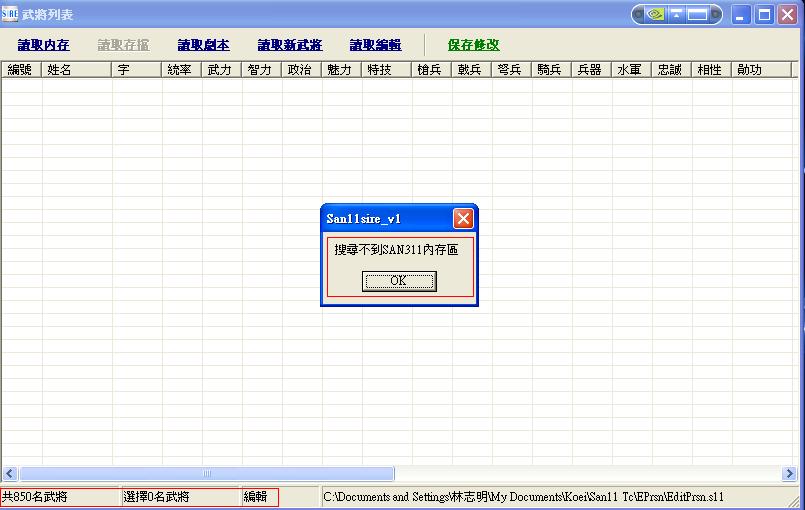Sort by 統率 column header
Image resolution: width=805 pixels, height=510 pixels.
point(180,70)
